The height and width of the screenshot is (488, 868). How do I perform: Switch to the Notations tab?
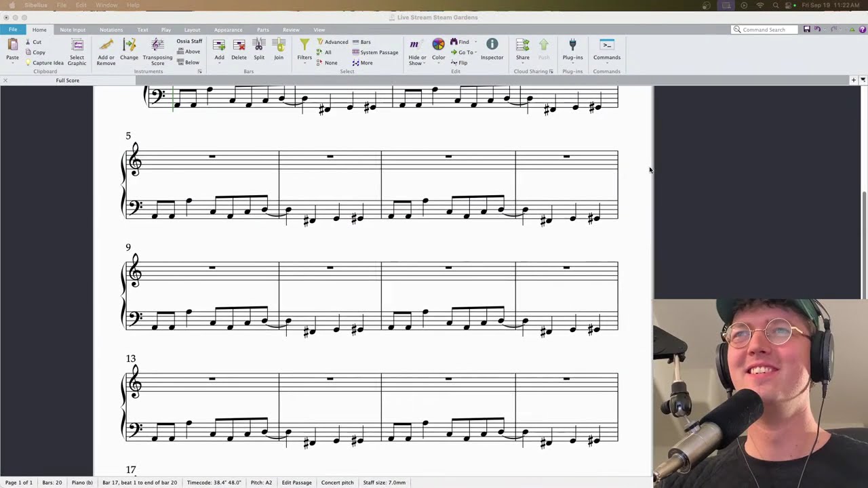pos(111,30)
